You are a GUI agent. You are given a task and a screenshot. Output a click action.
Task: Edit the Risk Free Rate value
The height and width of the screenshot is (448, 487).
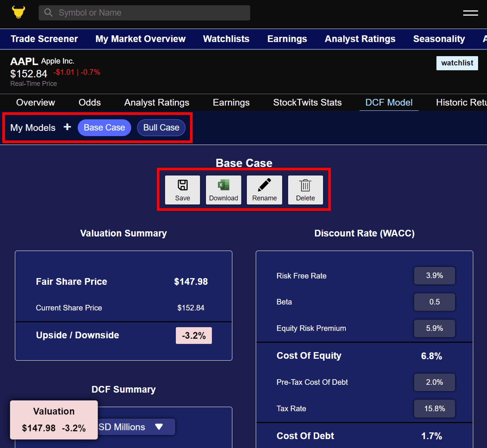point(434,276)
